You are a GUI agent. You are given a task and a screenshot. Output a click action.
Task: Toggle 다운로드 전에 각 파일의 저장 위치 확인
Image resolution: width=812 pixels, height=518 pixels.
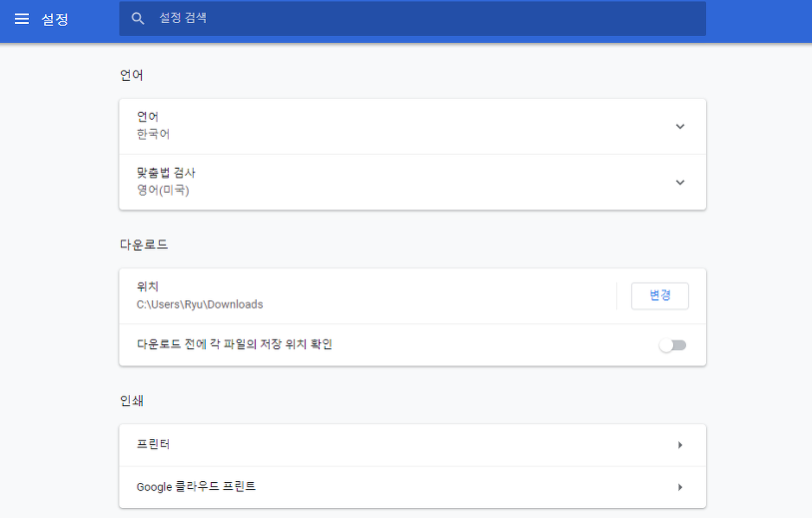click(672, 345)
